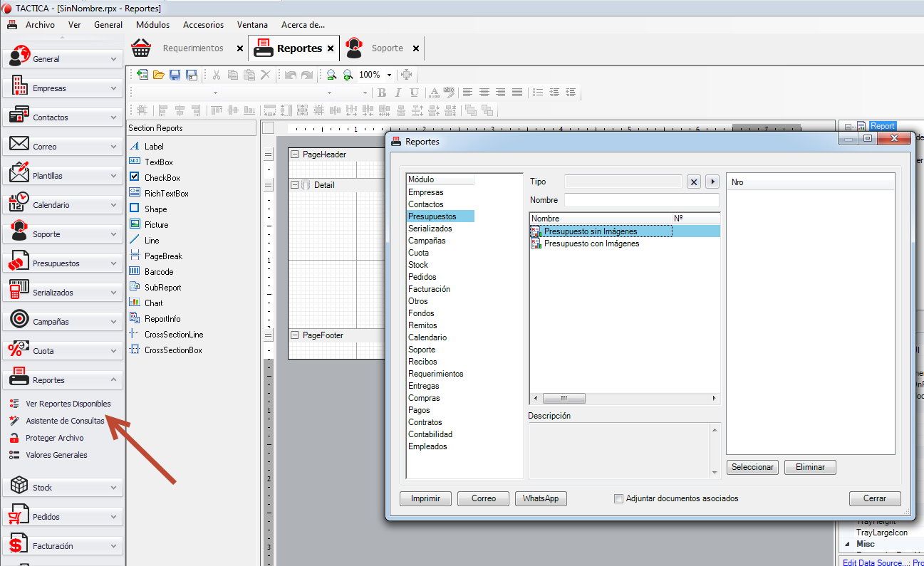Collapse the PageHeader section
This screenshot has height=566, width=924.
click(295, 154)
